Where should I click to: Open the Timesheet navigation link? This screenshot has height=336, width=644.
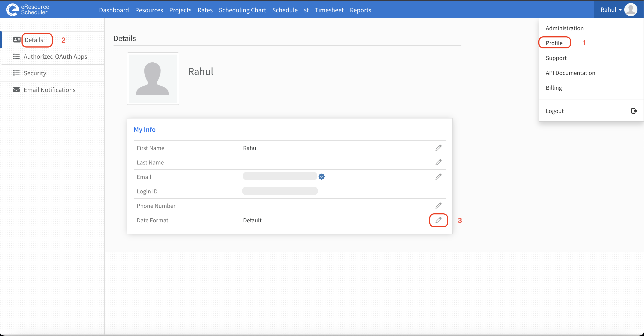[x=329, y=10]
